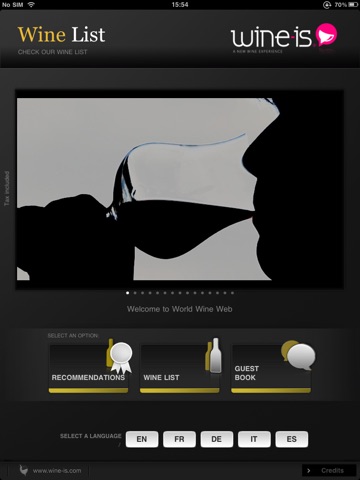Tap the wine glass slideshow image

tap(180, 189)
